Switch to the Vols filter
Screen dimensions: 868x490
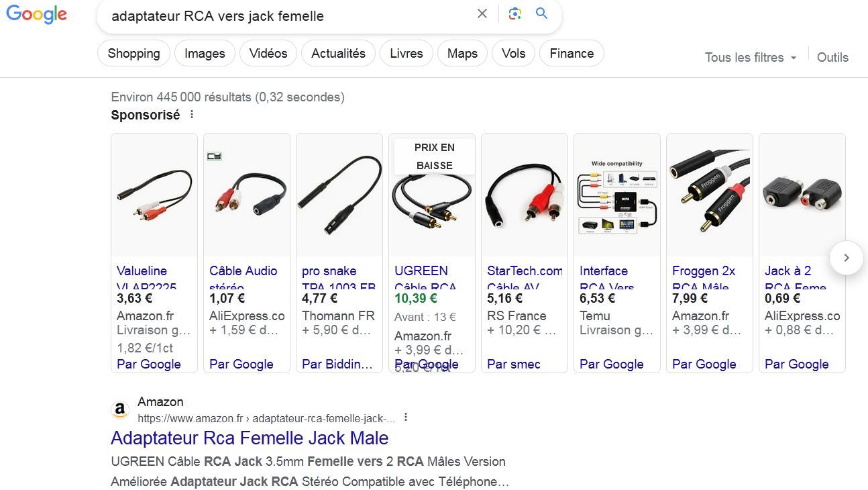(x=513, y=54)
